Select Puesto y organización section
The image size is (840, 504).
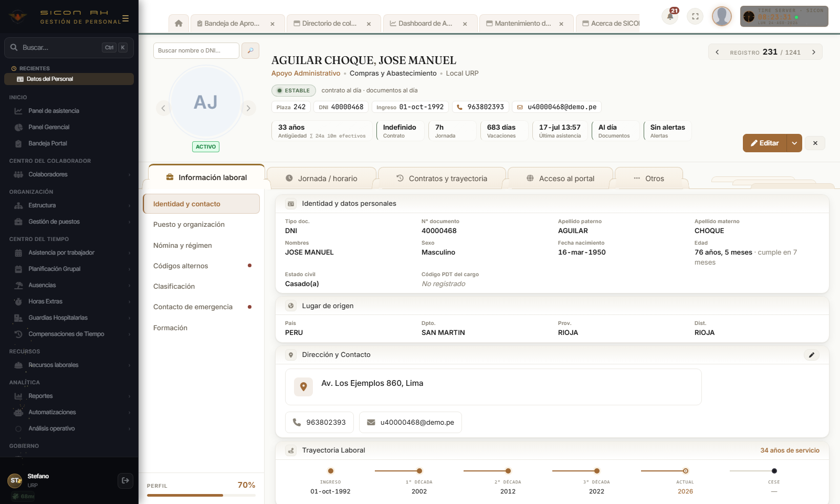201,225
